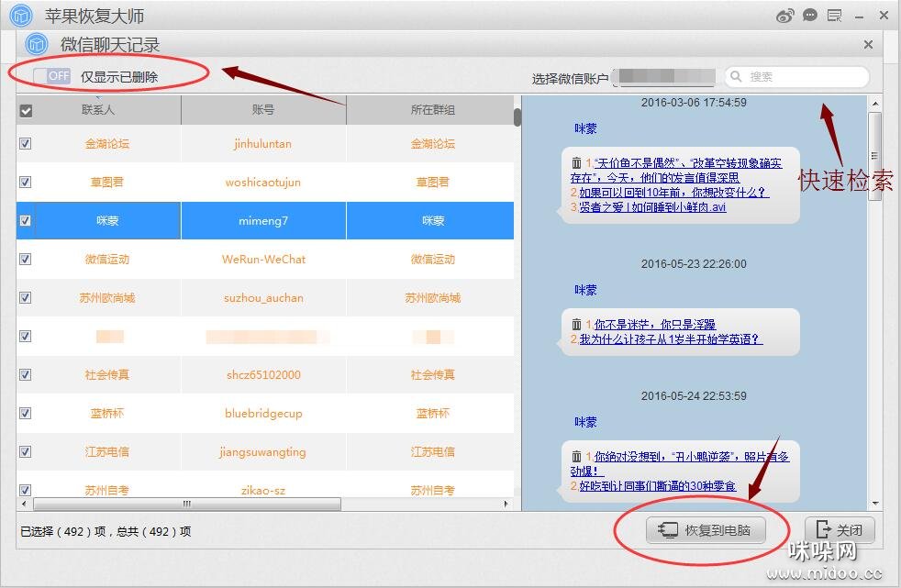Uncheck the 微信运动 row checkbox
This screenshot has height=588, width=901.
point(26,260)
